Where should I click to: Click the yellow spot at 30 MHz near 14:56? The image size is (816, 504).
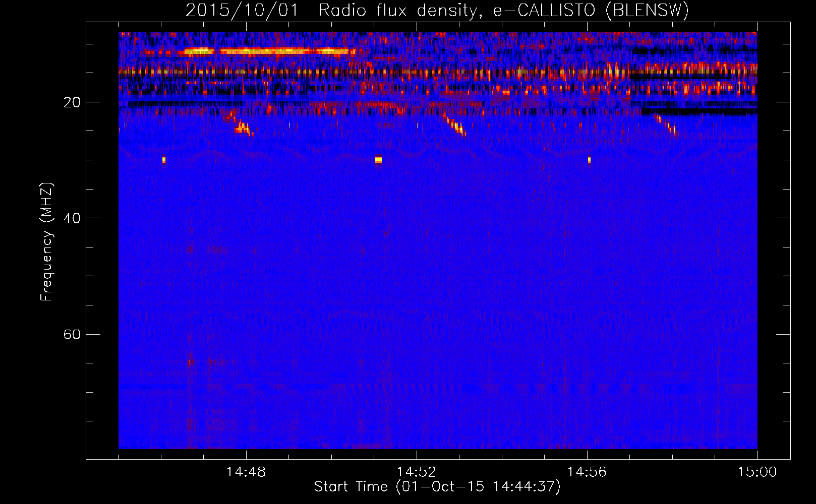click(x=589, y=160)
